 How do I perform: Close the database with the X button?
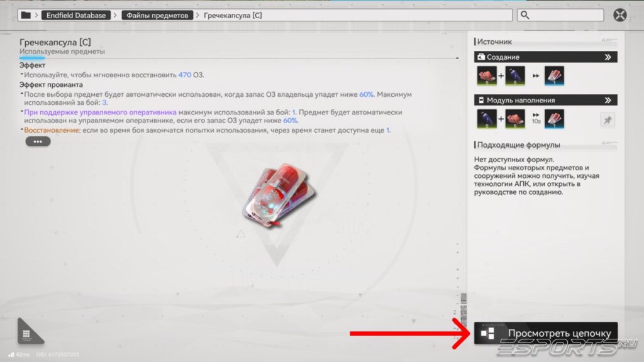(x=620, y=15)
